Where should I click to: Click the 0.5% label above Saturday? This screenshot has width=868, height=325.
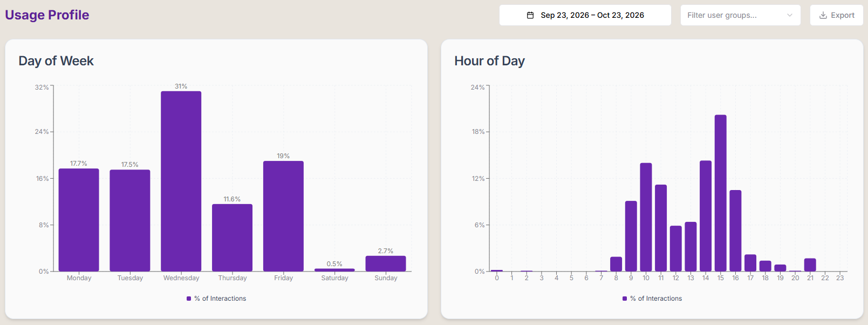point(334,264)
